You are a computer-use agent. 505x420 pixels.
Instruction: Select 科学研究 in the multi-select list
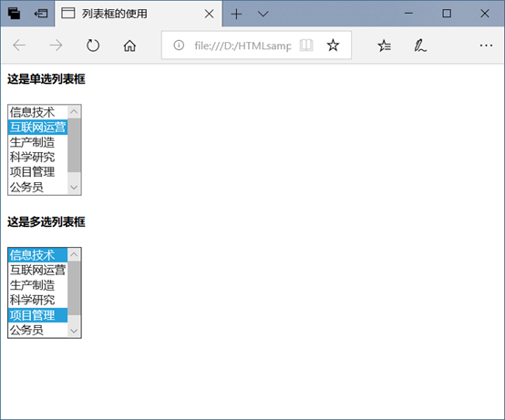pyautogui.click(x=37, y=300)
